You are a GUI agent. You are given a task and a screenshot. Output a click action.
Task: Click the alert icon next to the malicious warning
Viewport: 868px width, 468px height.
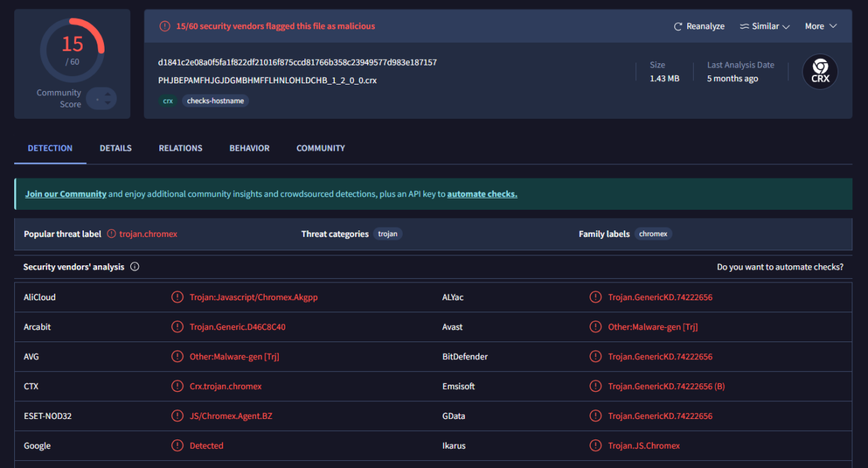(x=164, y=26)
